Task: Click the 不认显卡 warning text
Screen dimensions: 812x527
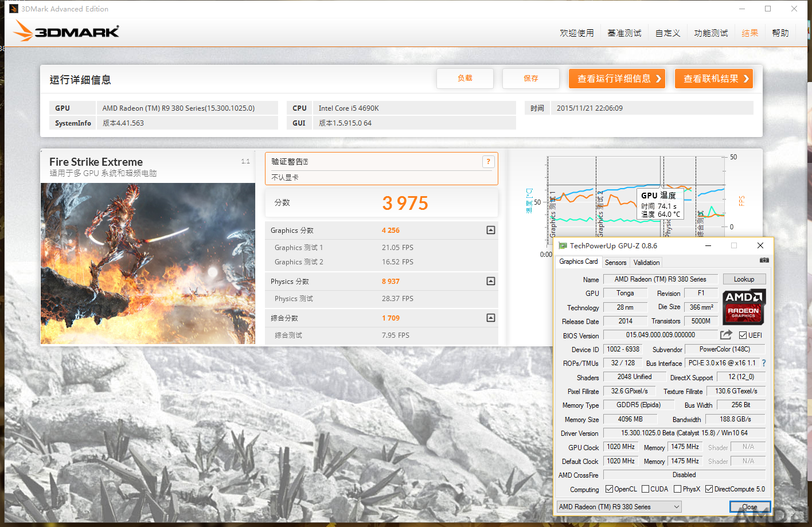Action: coord(285,178)
